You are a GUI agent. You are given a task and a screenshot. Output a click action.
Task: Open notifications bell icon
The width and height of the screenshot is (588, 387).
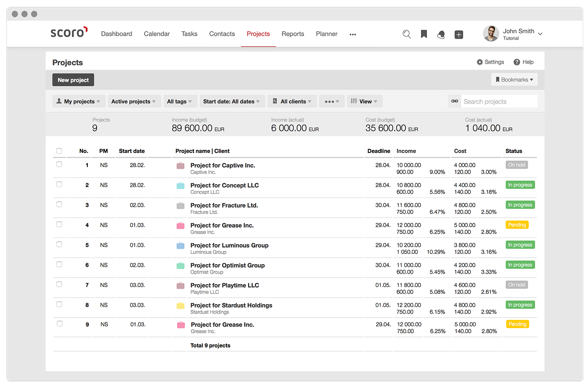(x=441, y=34)
